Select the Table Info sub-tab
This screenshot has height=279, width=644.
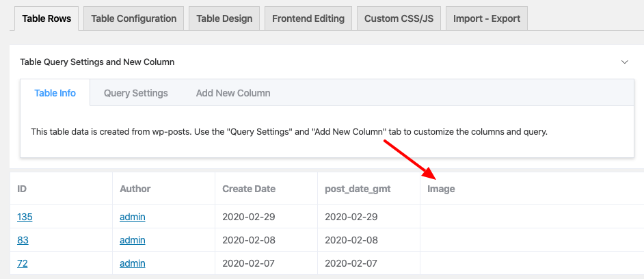tap(55, 93)
